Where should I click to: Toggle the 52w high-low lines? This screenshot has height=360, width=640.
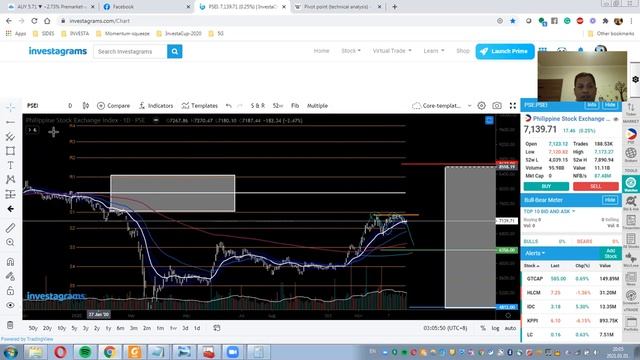[x=278, y=106]
